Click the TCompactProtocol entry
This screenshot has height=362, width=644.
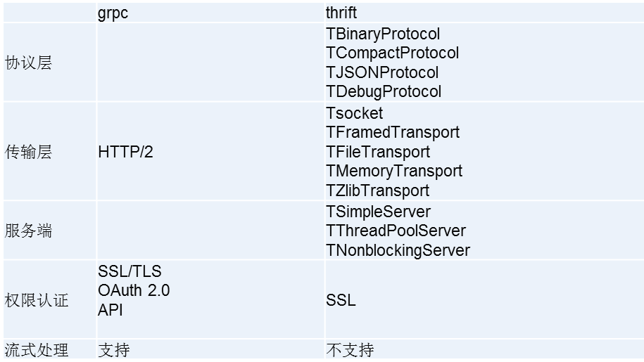[x=392, y=53]
